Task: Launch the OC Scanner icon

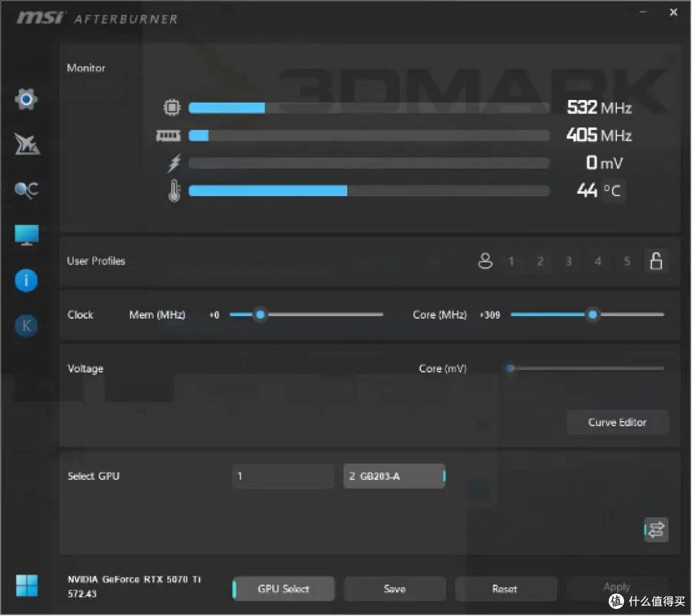Action: 26,190
